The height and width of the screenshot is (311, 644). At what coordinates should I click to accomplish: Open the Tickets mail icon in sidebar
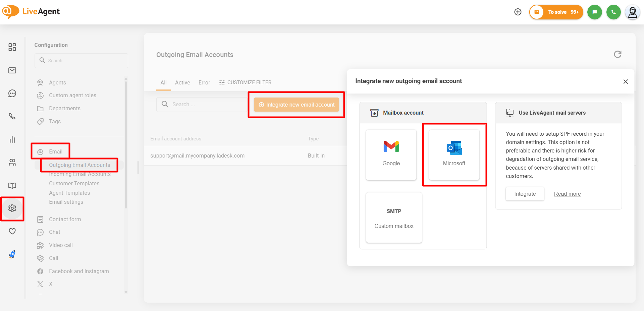12,70
